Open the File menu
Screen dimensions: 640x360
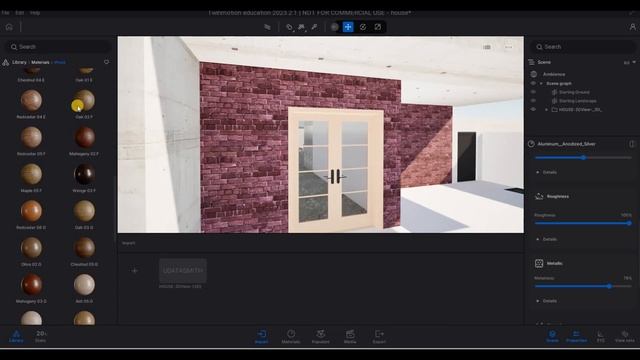[x=5, y=13]
